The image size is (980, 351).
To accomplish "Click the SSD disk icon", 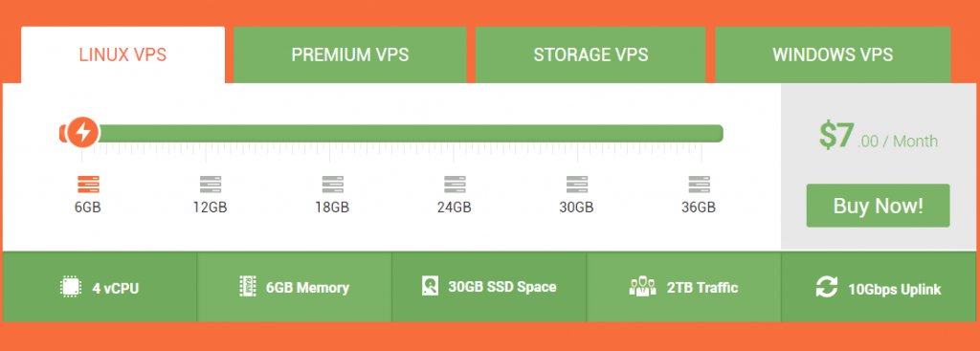I will coord(430,286).
